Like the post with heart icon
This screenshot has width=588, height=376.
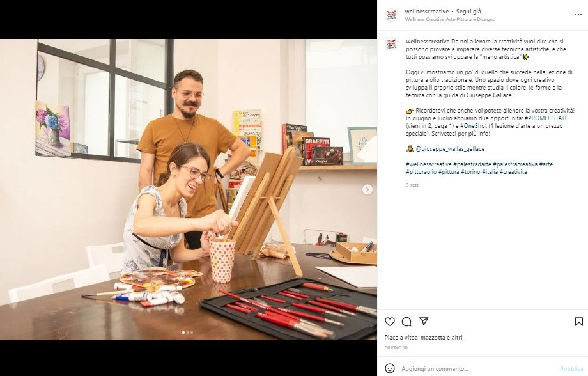tap(390, 322)
